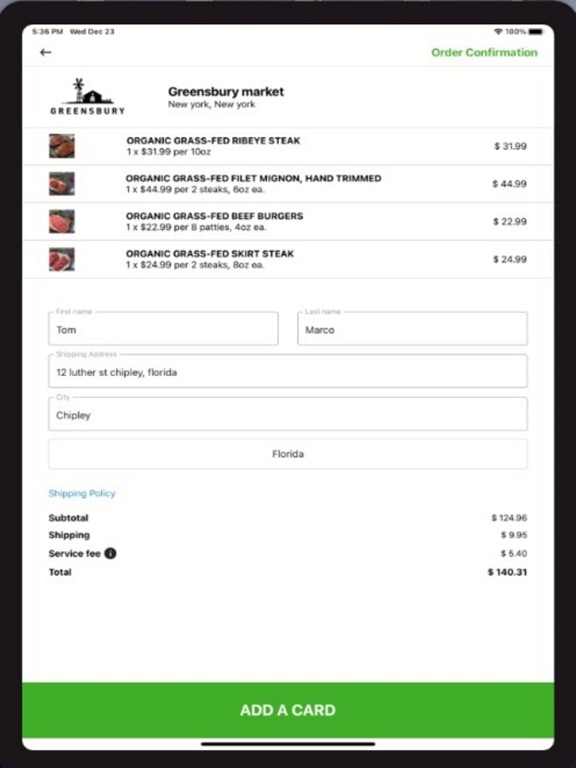576x768 pixels.
Task: Open the ribeye steak thumbnail
Action: pyautogui.click(x=62, y=146)
